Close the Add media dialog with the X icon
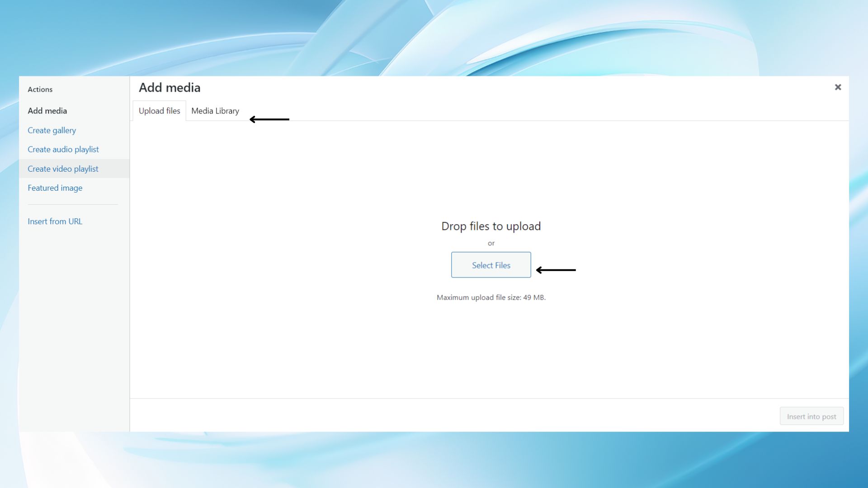The width and height of the screenshot is (868, 488). coord(838,87)
